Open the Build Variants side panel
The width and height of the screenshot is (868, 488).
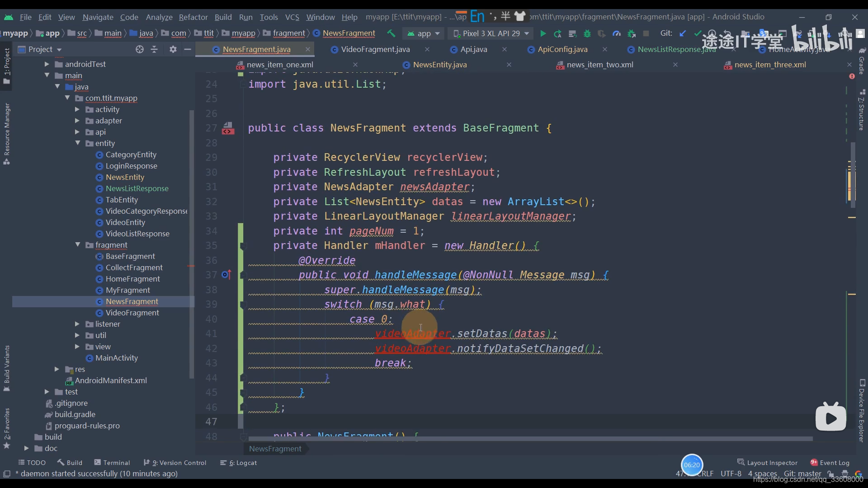click(x=7, y=368)
